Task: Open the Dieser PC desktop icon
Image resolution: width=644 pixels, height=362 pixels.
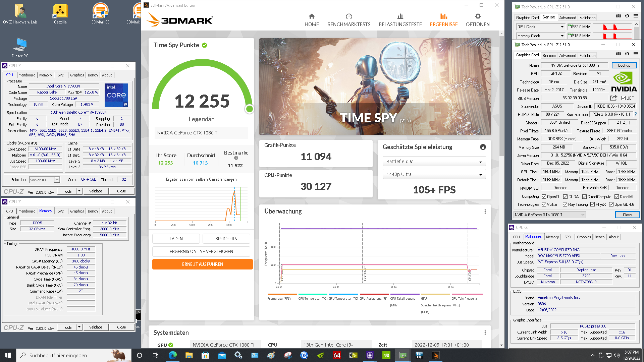Action: point(20,48)
